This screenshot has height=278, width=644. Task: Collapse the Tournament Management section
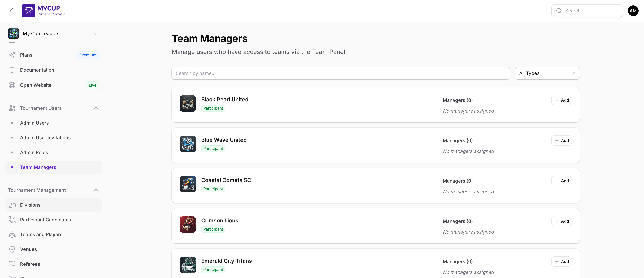96,190
